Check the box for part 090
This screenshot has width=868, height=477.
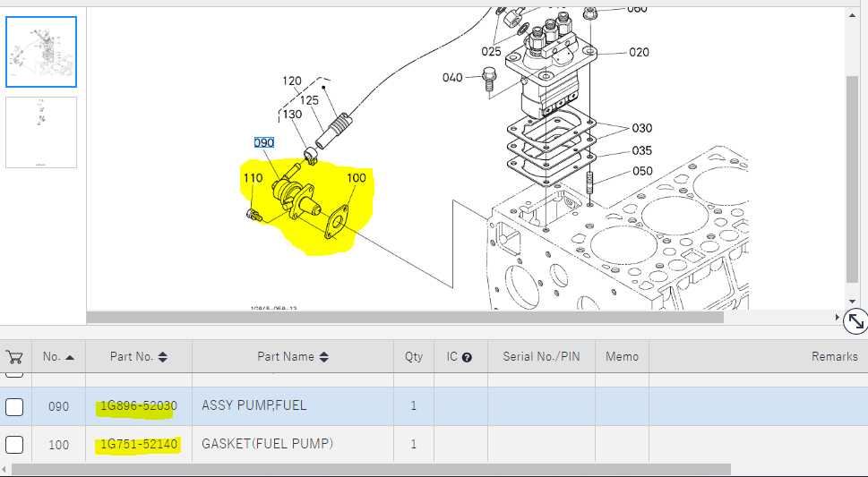[14, 407]
